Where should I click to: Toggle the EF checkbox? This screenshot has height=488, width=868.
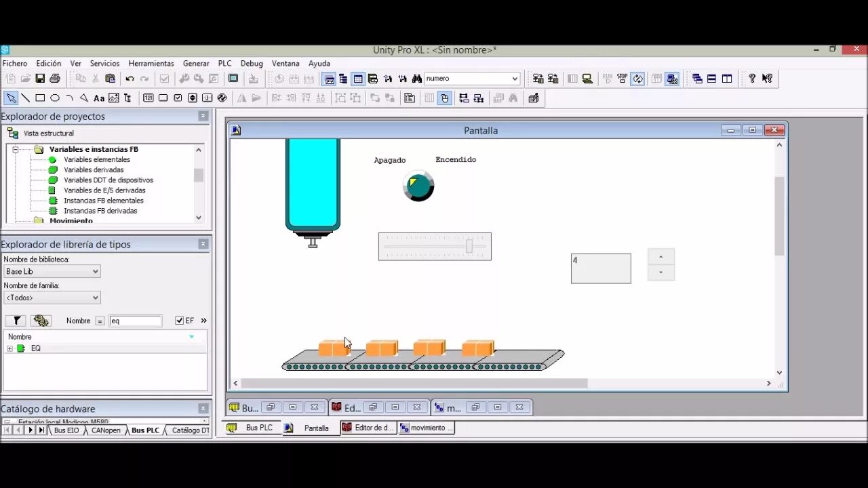pyautogui.click(x=180, y=321)
